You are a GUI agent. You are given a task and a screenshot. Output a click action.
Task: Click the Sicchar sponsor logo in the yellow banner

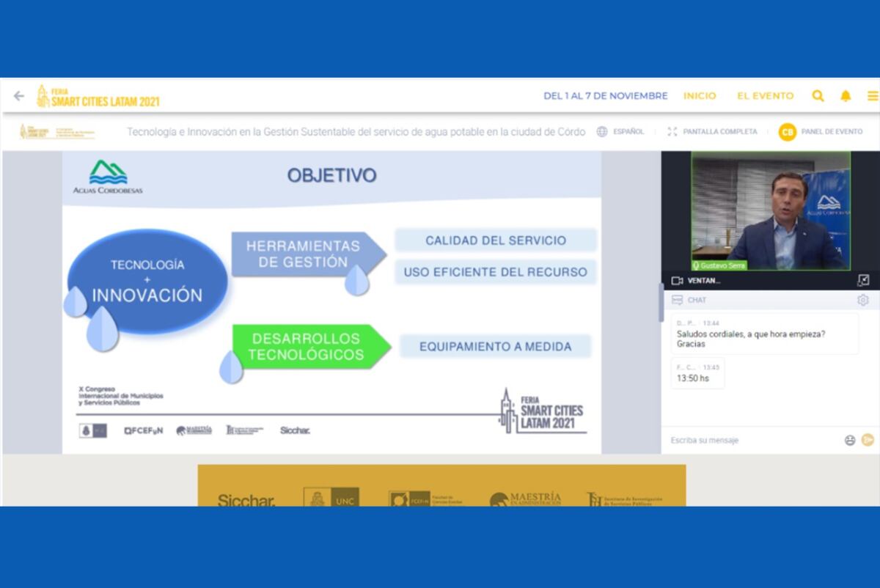[x=246, y=500]
